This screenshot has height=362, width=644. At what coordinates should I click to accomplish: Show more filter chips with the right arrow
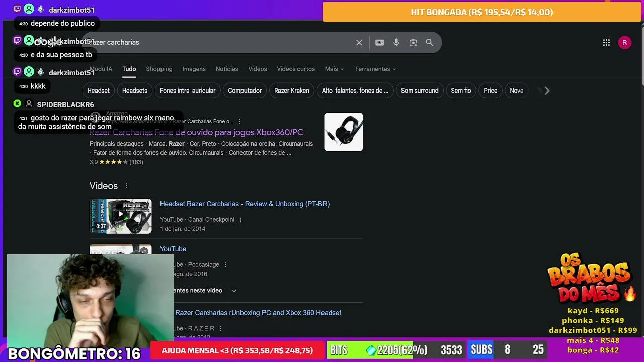[547, 90]
